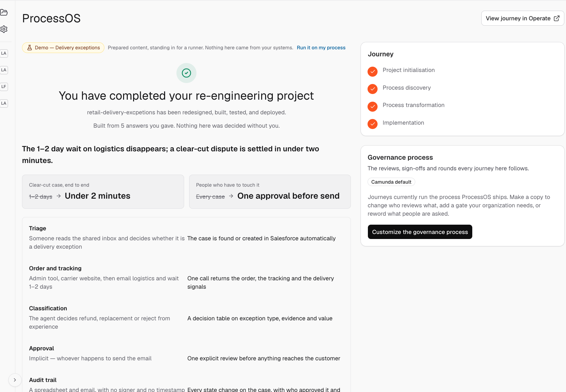Click the Audit trail row heading

(43, 380)
